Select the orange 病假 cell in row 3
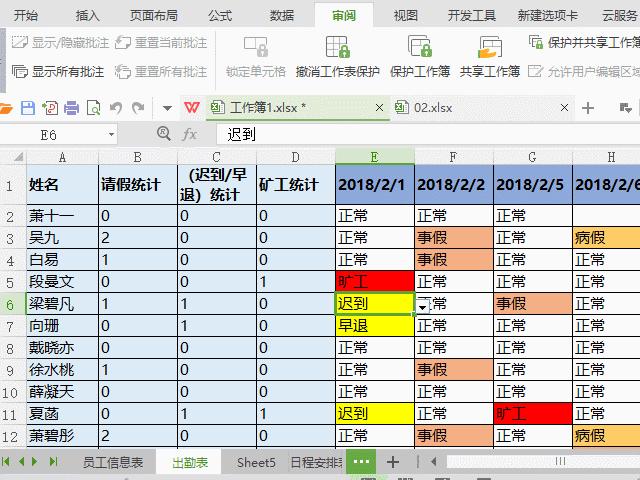This screenshot has width=640, height=480. coord(606,238)
